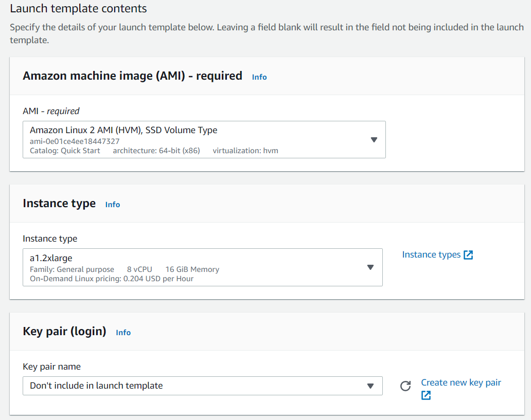Open the AMI selection dropdown
Viewport: 531px width, 420px height.
coord(204,139)
